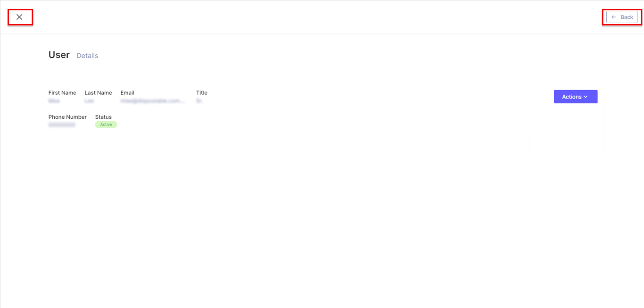Image resolution: width=644 pixels, height=308 pixels.
Task: Click the green Active status badge
Action: (106, 125)
